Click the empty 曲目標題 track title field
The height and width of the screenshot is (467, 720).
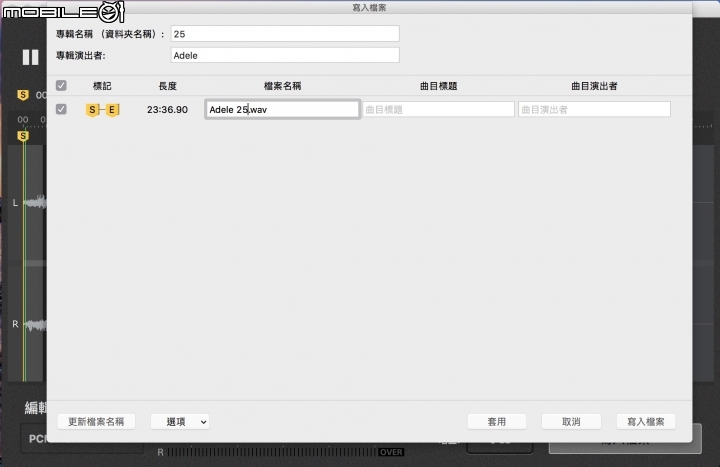point(438,109)
